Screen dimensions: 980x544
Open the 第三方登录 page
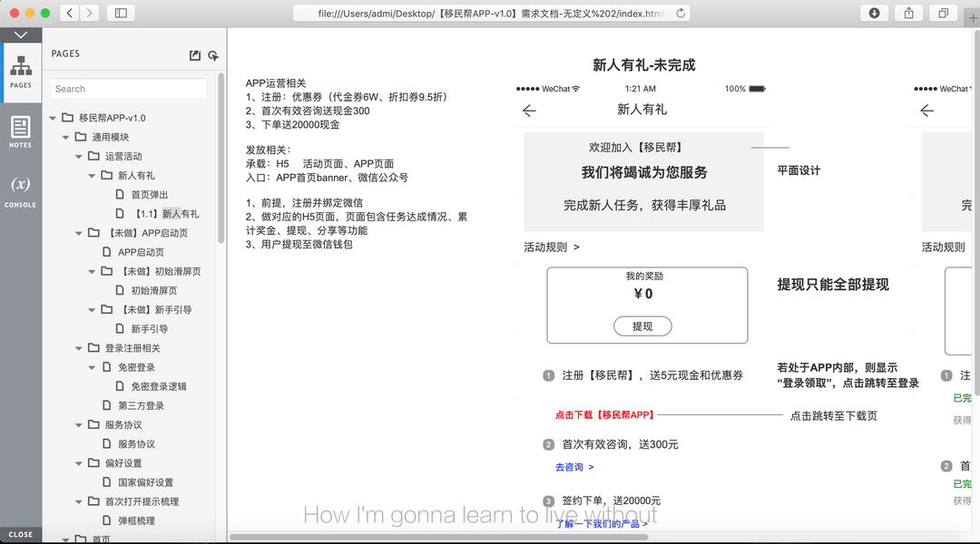coord(142,406)
